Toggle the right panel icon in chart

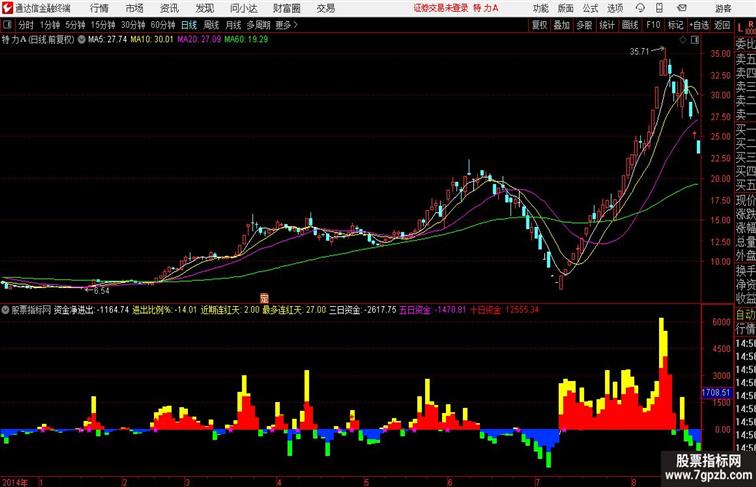click(694, 40)
